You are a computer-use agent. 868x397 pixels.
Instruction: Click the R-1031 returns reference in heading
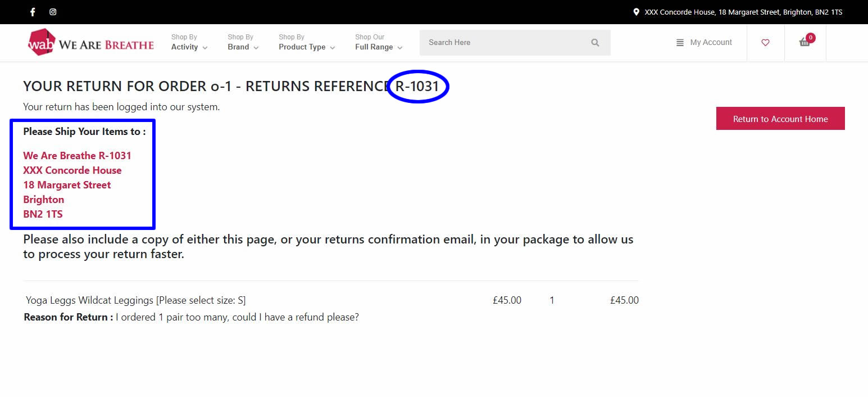point(417,87)
